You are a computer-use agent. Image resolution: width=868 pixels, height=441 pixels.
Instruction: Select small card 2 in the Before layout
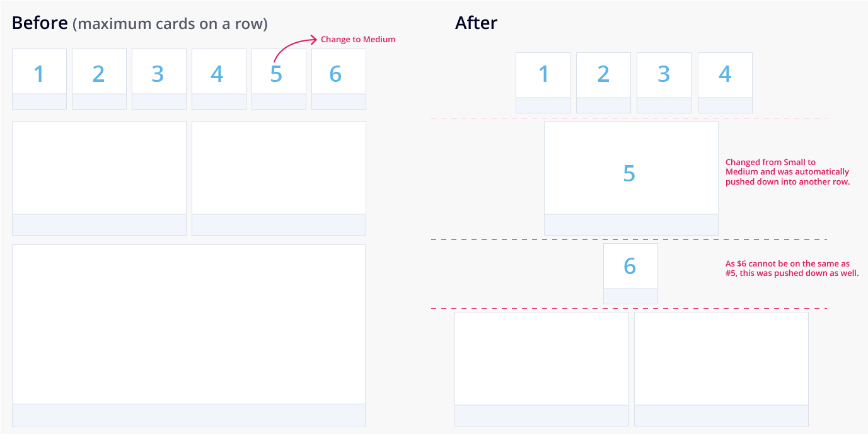click(99, 74)
